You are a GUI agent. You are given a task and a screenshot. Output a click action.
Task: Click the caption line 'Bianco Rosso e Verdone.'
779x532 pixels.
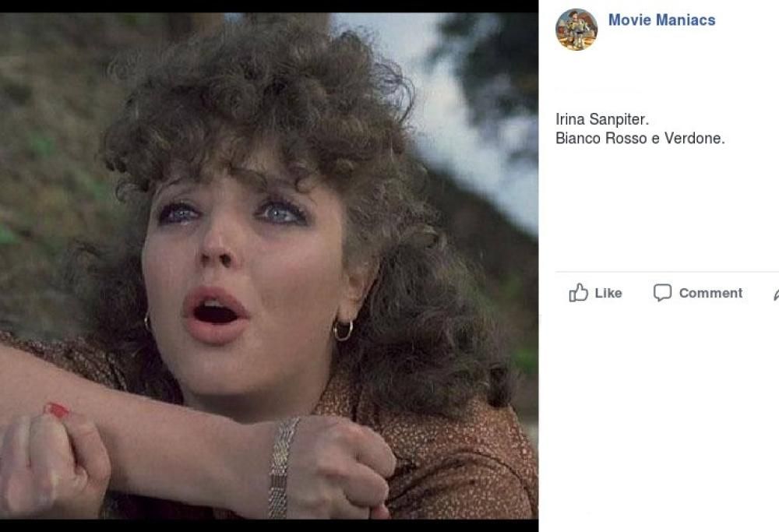pos(640,139)
